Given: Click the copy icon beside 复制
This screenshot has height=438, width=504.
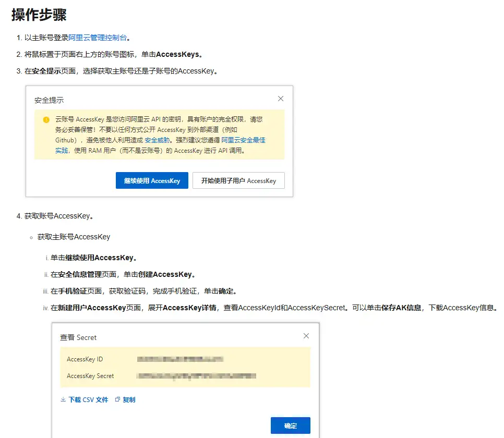Looking at the screenshot, I should pyautogui.click(x=118, y=399).
